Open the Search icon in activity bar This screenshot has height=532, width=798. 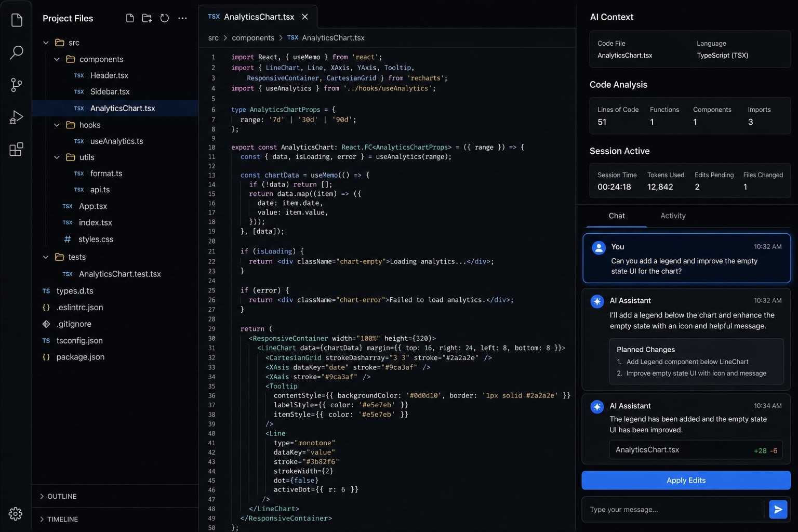tap(17, 52)
